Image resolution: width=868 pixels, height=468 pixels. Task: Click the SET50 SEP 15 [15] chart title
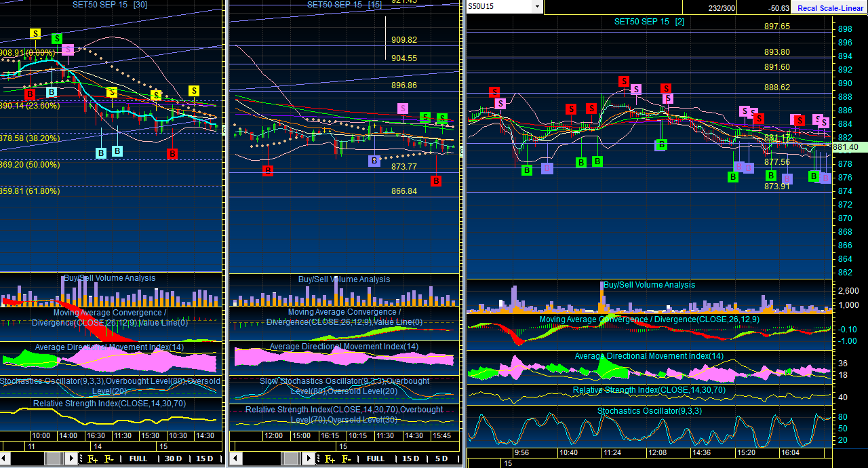point(344,4)
